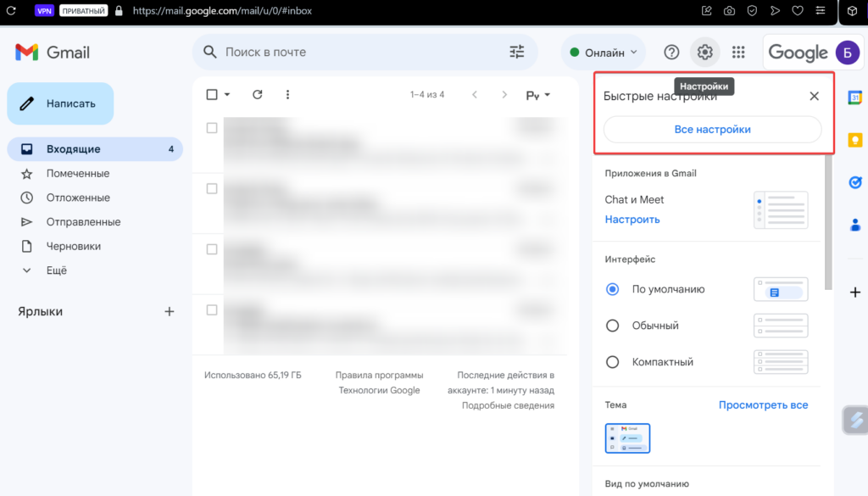The image size is (868, 496).
Task: Click Просмотреть все themes link
Action: (764, 405)
